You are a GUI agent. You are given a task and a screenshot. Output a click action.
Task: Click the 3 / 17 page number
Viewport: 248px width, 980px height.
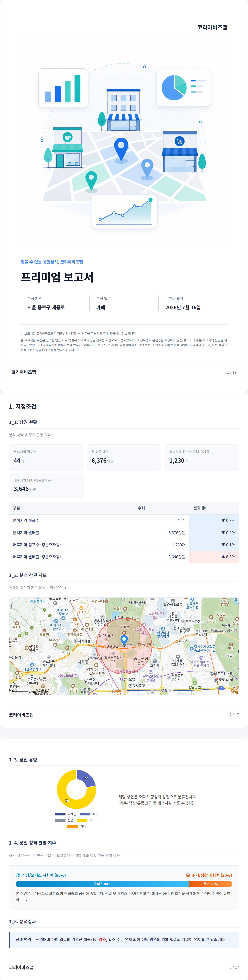(234, 967)
